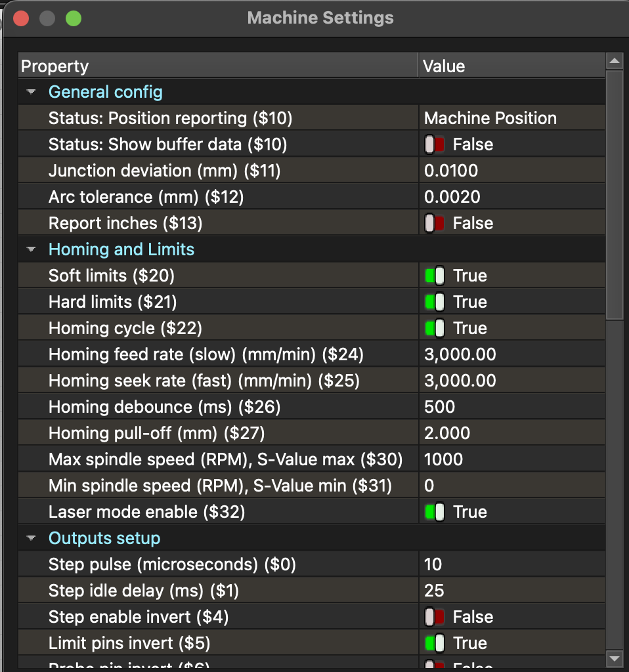Click the vertical scrollbar thumb
This screenshot has width=629, height=672.
point(615,197)
